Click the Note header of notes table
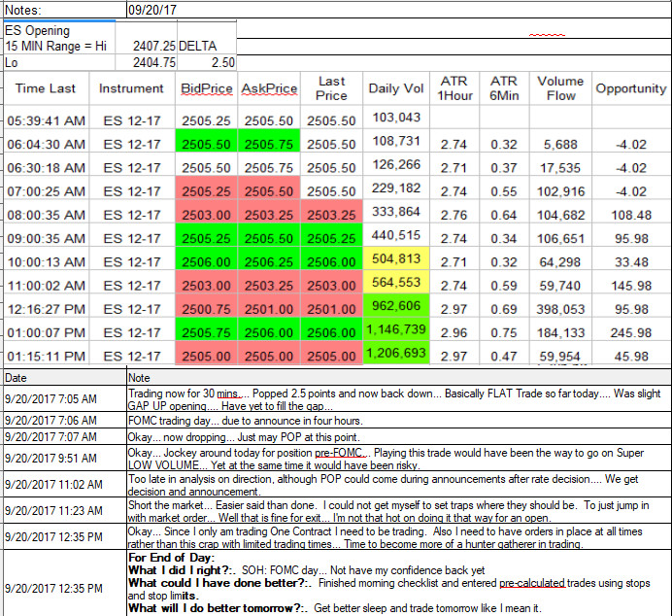 click(x=398, y=378)
